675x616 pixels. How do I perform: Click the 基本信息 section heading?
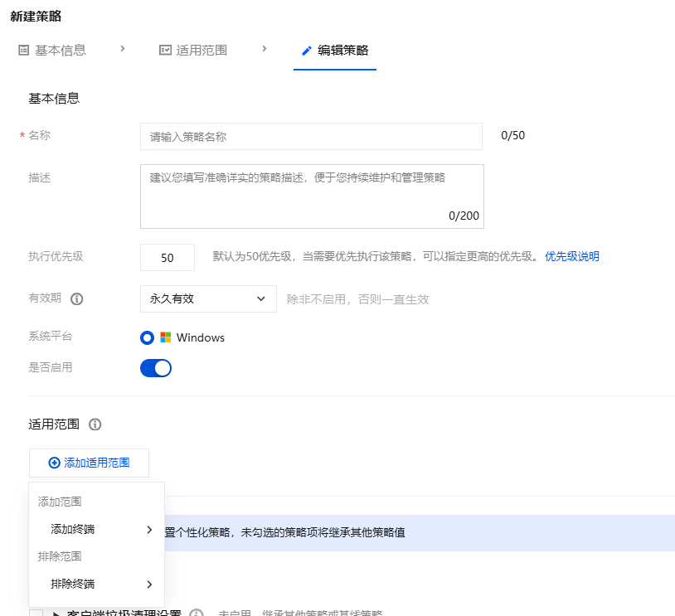[x=54, y=99]
